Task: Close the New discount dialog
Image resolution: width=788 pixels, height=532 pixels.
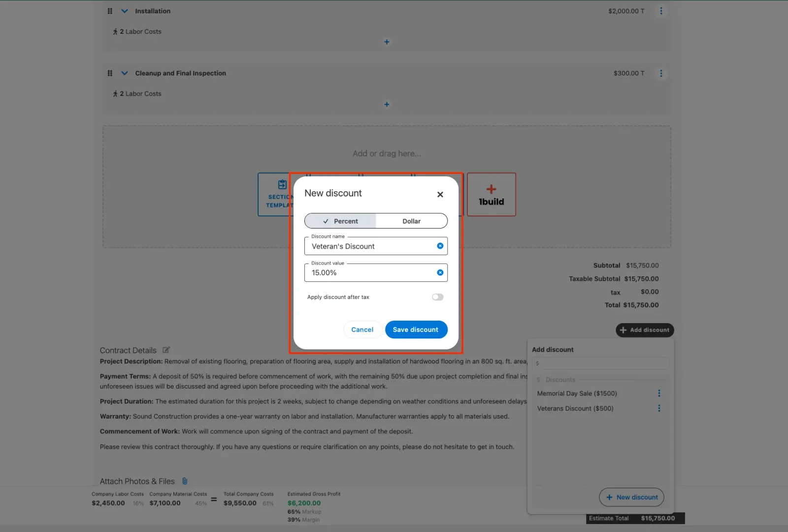Action: (440, 195)
